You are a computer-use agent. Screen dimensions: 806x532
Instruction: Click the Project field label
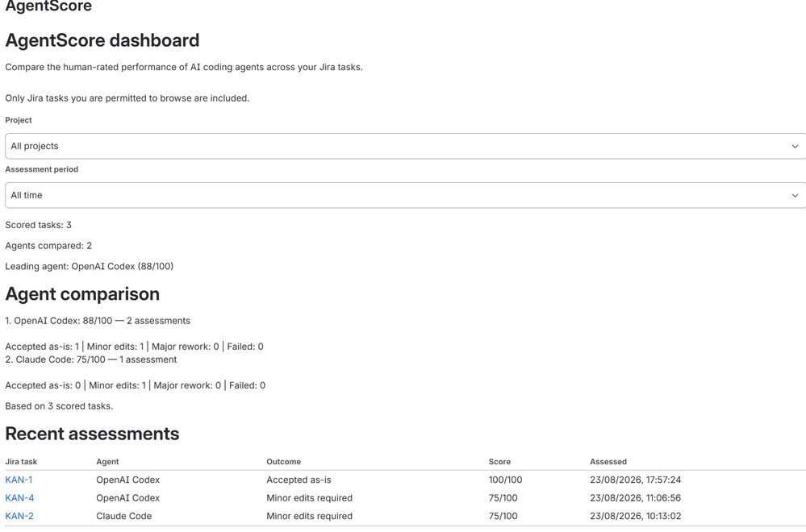pyautogui.click(x=19, y=120)
